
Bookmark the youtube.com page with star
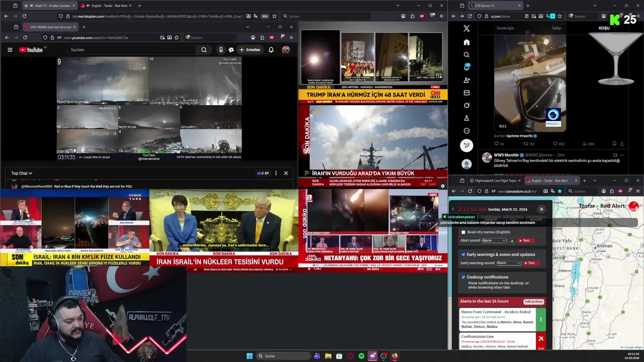[x=177, y=38]
